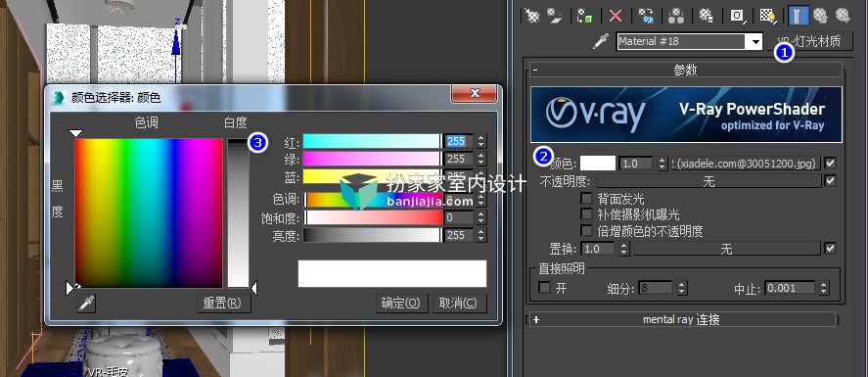868x377 pixels.
Task: Click the Put to Library icon
Action: click(x=706, y=15)
